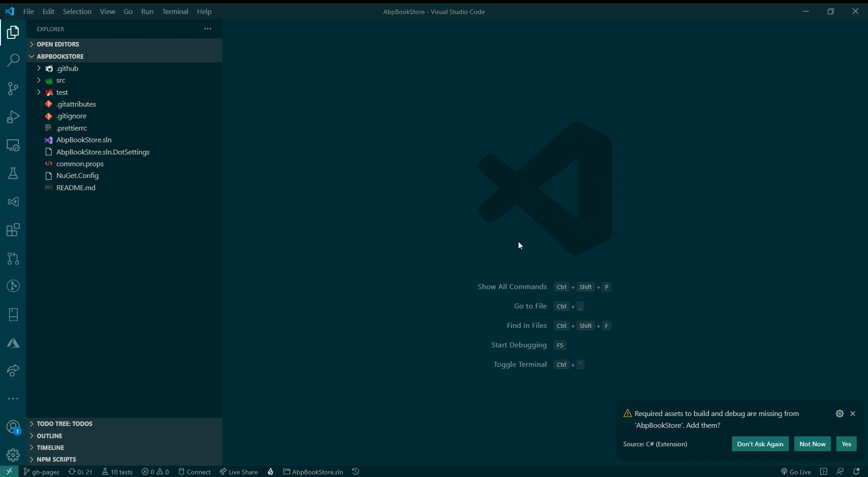The width and height of the screenshot is (868, 477).
Task: Click the feedback icon in status bar
Action: tap(840, 472)
